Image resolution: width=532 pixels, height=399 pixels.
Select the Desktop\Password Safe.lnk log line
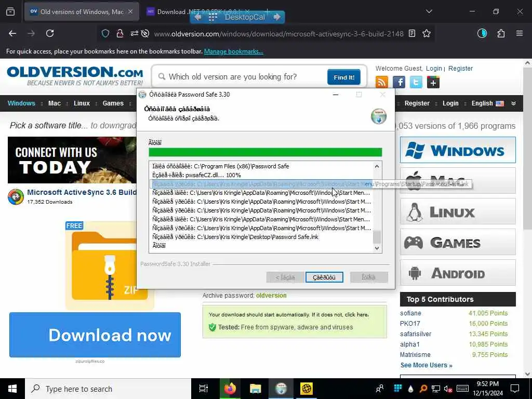tap(261, 237)
